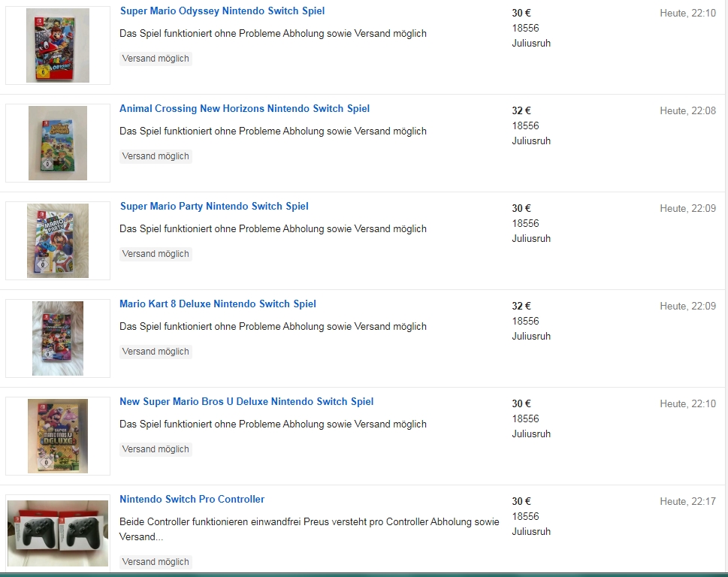Click description text under Super Mario Party

(x=273, y=229)
